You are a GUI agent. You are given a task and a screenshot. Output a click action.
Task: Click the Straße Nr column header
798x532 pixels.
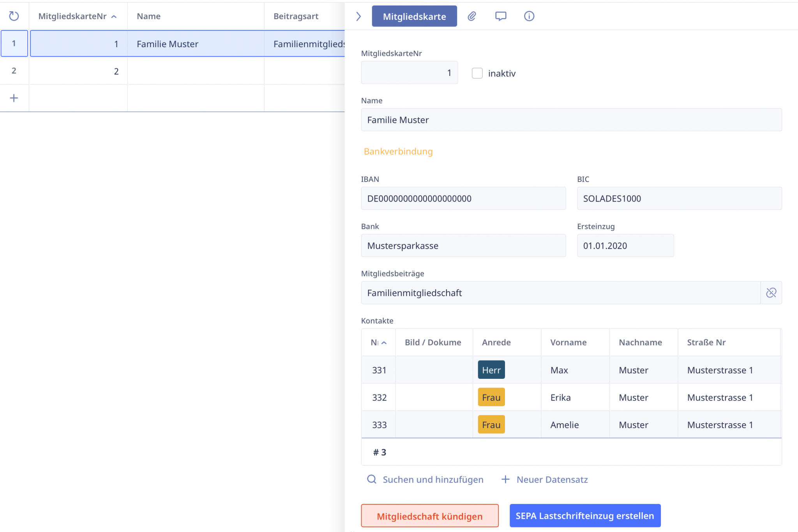pos(729,342)
